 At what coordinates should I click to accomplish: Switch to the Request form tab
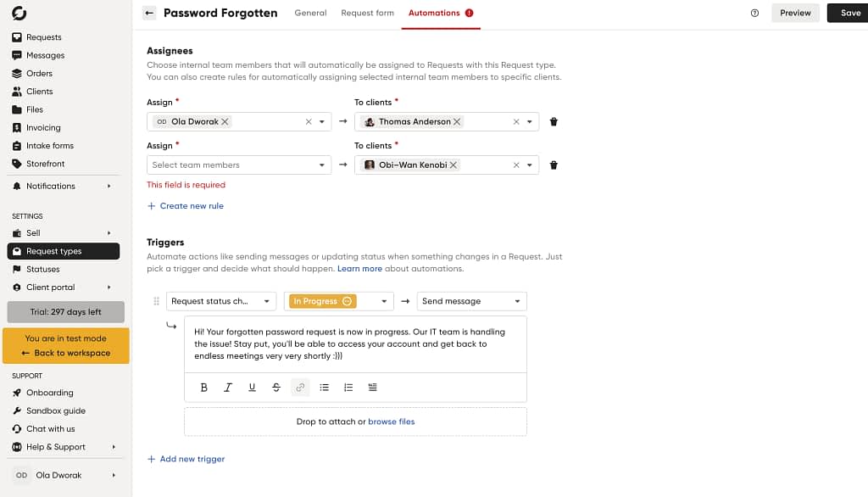pyautogui.click(x=368, y=13)
